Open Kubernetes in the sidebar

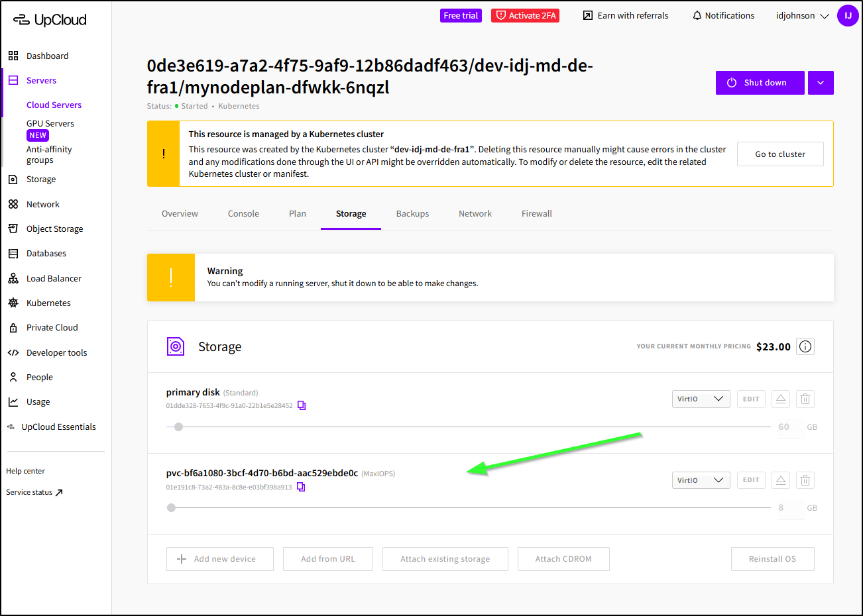(48, 303)
